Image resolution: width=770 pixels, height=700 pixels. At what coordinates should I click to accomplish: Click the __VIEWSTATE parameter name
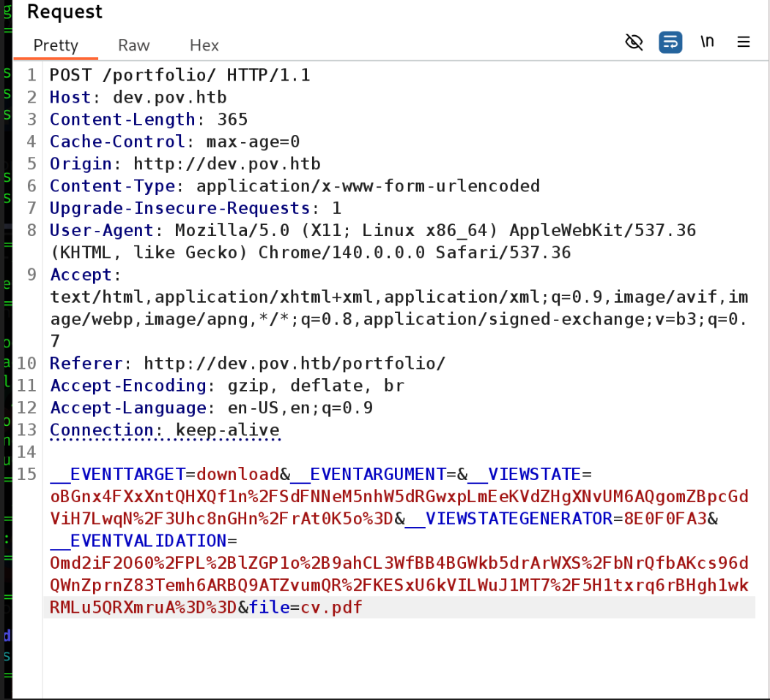pos(525,474)
